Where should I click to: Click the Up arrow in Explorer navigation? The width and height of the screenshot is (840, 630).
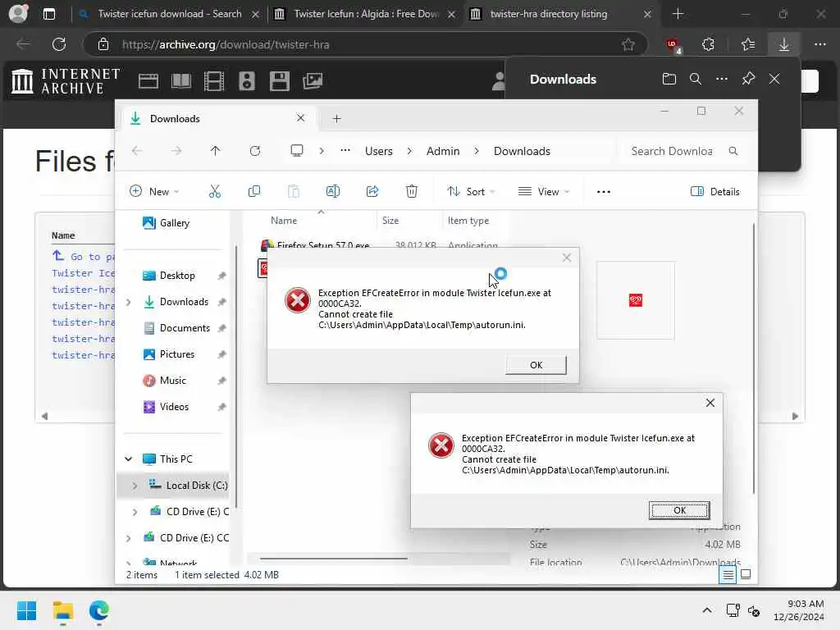216,151
